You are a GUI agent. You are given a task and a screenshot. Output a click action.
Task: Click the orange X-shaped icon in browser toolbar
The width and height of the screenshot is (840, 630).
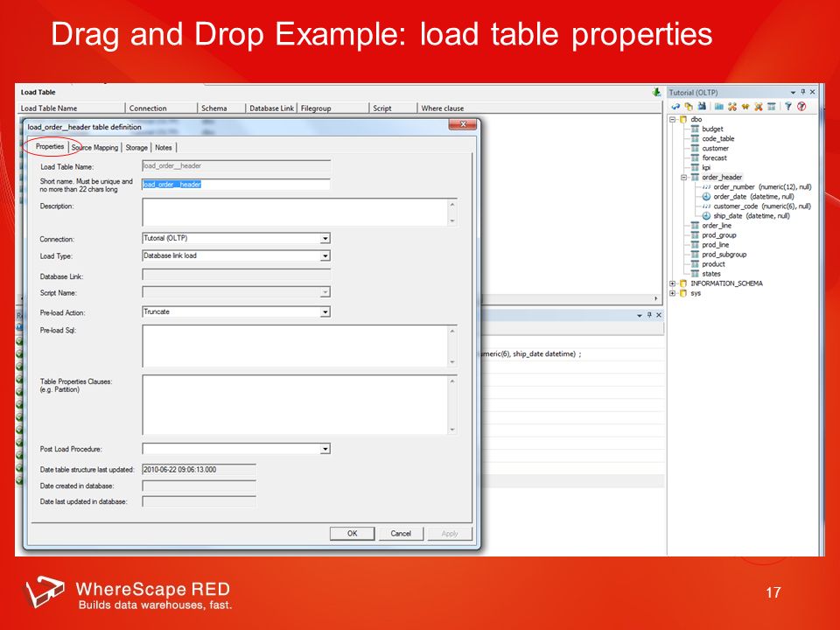pos(758,107)
